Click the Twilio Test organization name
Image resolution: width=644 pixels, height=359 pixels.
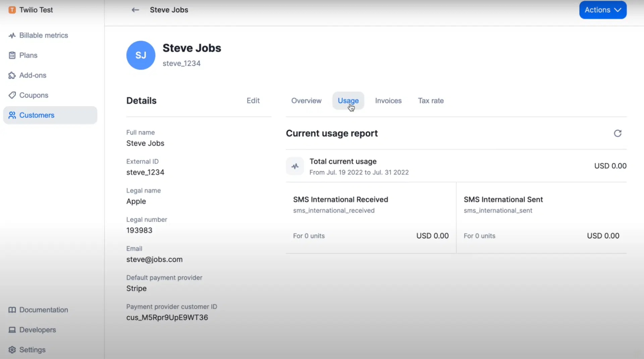(x=36, y=10)
